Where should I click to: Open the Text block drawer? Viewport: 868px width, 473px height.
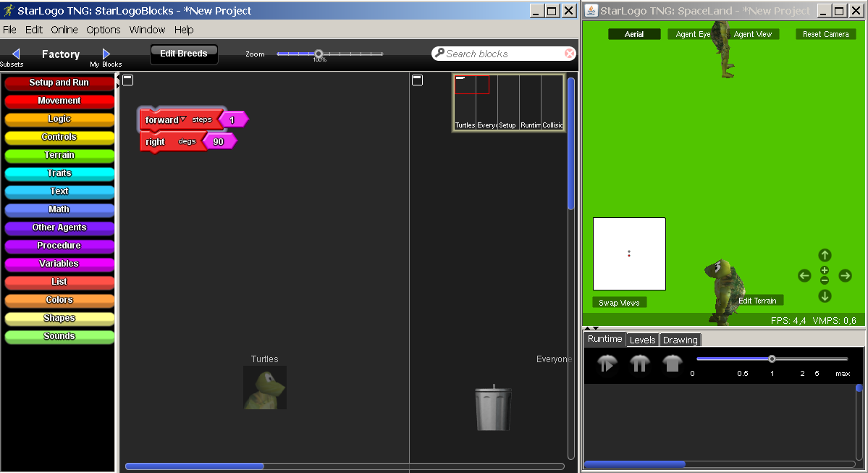(x=59, y=191)
